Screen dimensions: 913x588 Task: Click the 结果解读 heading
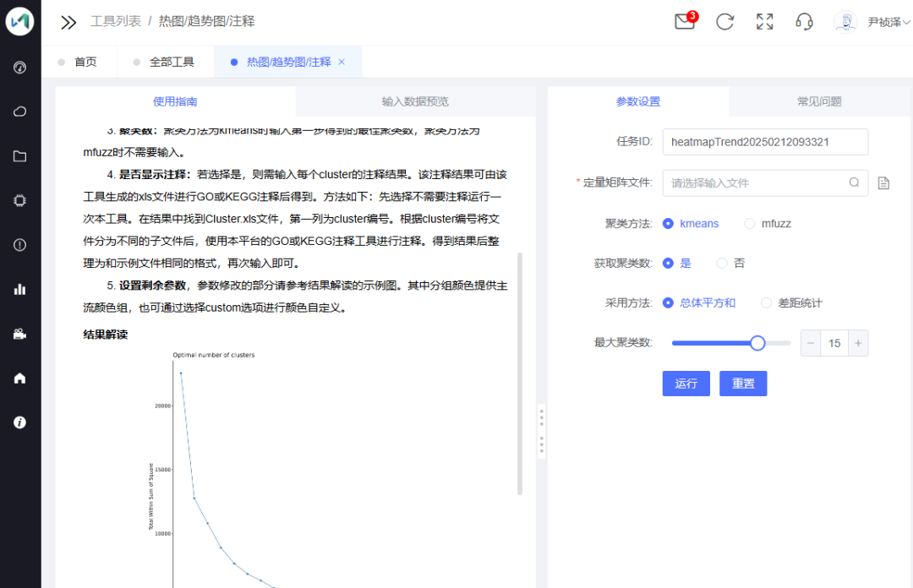coord(106,335)
